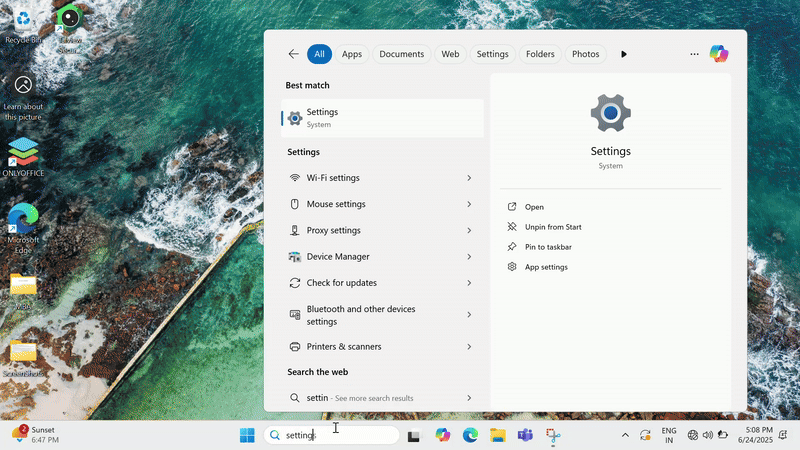This screenshot has height=450, width=800.
Task: Expand the Check for updates chevron
Action: (x=469, y=283)
